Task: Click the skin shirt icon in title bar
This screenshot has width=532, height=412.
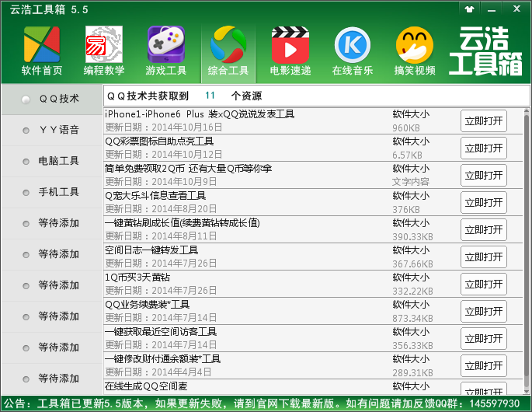Action: click(469, 9)
